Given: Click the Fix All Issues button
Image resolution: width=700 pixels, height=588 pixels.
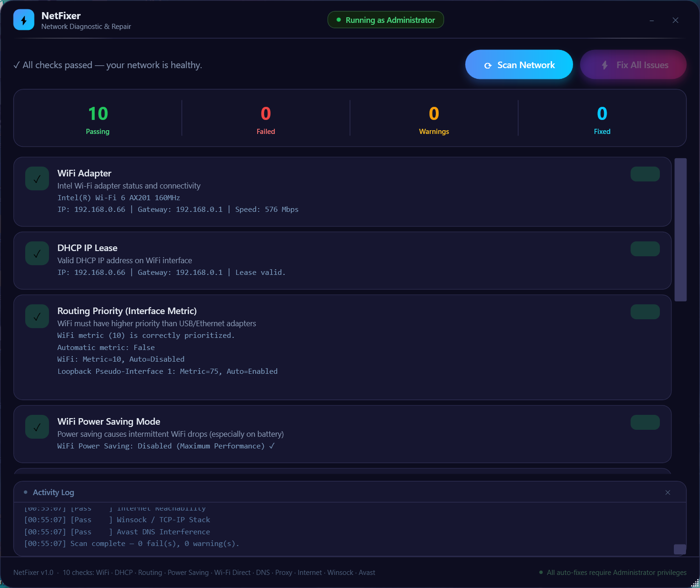Looking at the screenshot, I should point(633,64).
